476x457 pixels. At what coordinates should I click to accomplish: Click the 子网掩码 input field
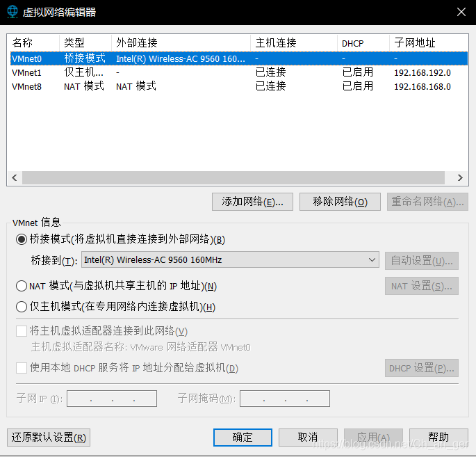285,399
